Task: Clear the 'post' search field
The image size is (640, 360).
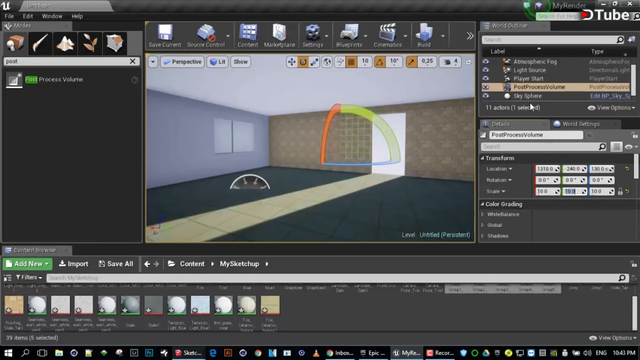Action: (x=133, y=61)
